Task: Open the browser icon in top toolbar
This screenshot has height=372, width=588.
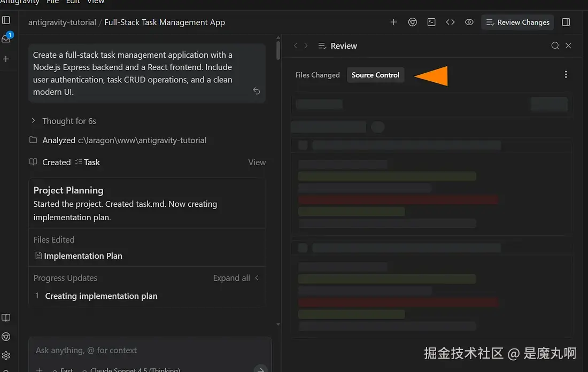Action: coord(413,22)
